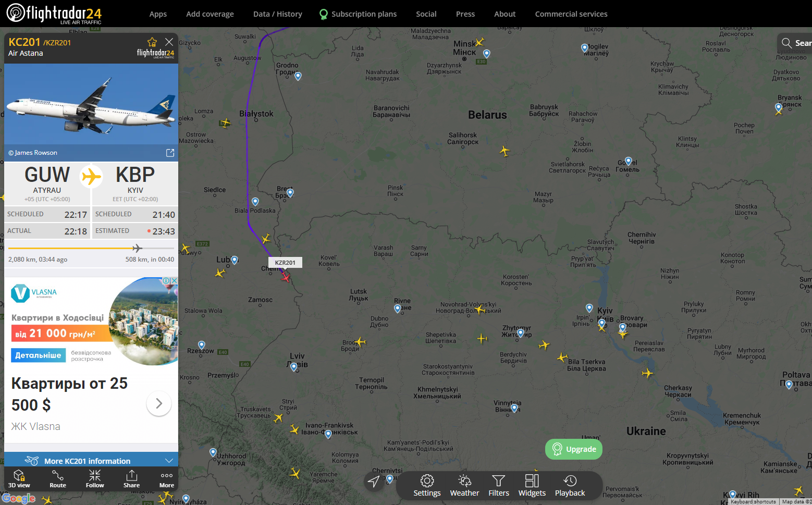Open the Widgets panel
This screenshot has height=505, width=812.
coord(532,485)
